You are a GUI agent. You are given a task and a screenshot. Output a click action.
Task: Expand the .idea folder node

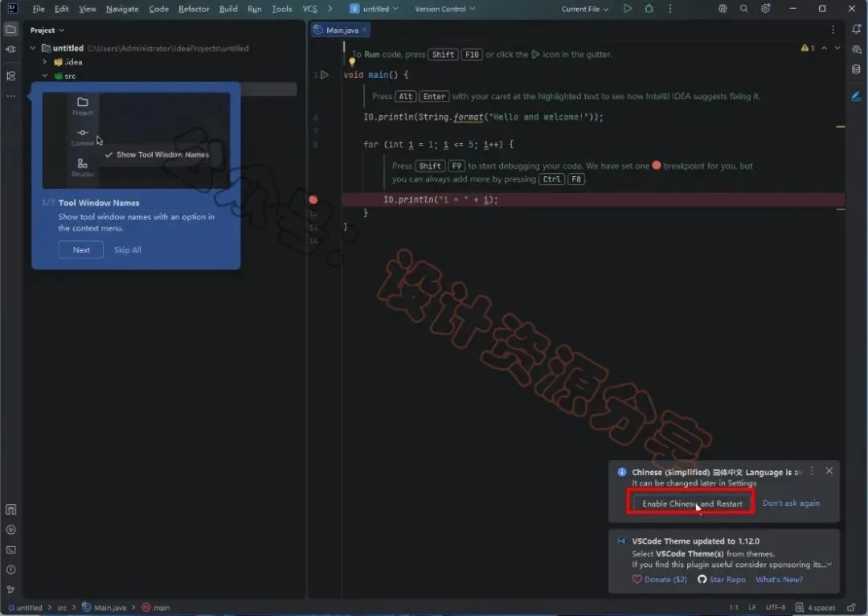coord(45,62)
